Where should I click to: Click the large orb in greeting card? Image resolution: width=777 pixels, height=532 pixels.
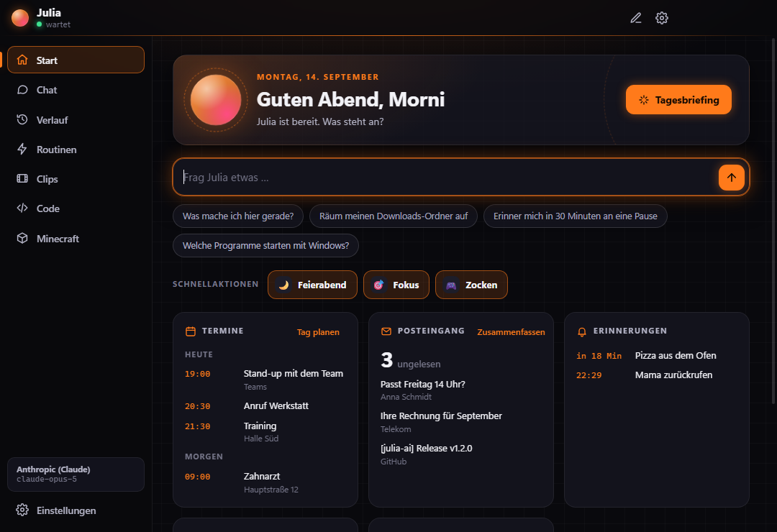click(x=216, y=100)
